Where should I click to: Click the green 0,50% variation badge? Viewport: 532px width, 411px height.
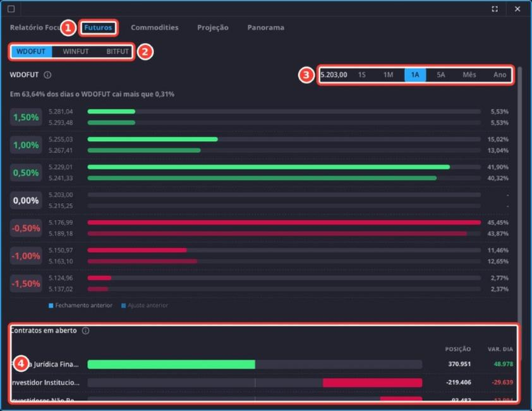26,173
